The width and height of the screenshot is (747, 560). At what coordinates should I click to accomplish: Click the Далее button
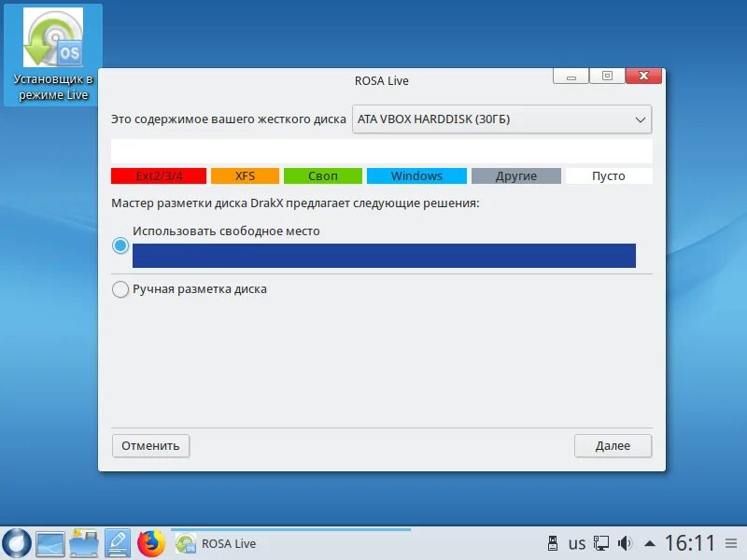(613, 446)
